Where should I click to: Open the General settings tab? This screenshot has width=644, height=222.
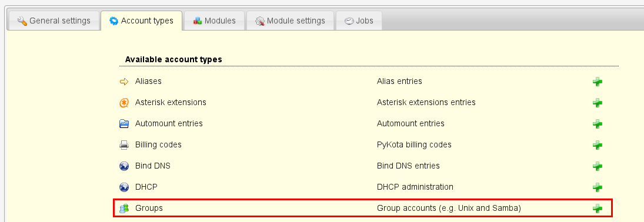54,21
